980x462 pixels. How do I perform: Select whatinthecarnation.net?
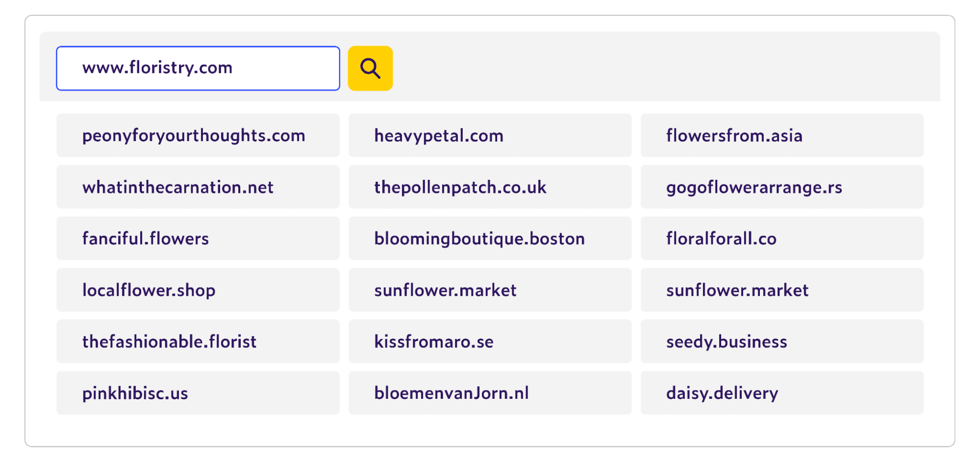198,187
